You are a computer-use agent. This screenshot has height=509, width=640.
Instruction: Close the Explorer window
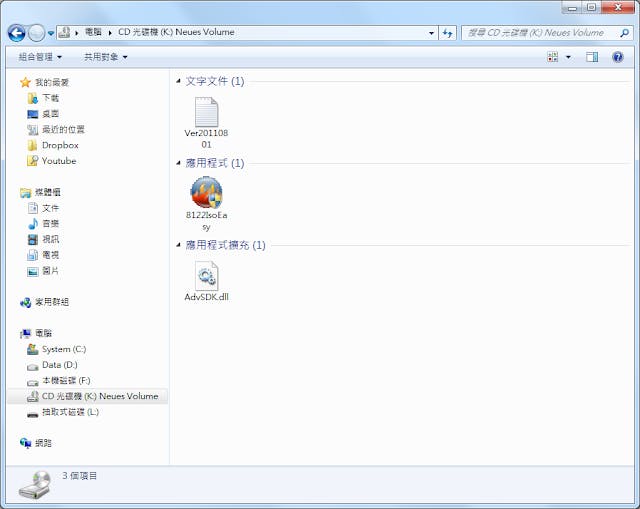coord(618,7)
